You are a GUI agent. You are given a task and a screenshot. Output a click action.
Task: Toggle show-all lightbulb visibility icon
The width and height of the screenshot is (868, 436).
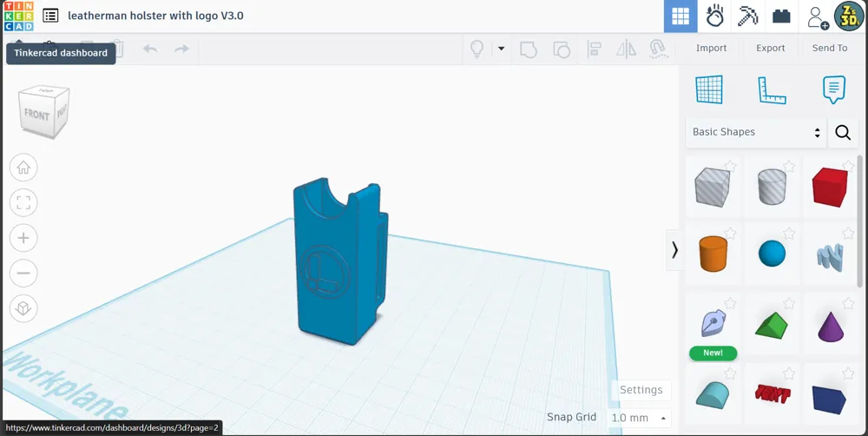(477, 49)
